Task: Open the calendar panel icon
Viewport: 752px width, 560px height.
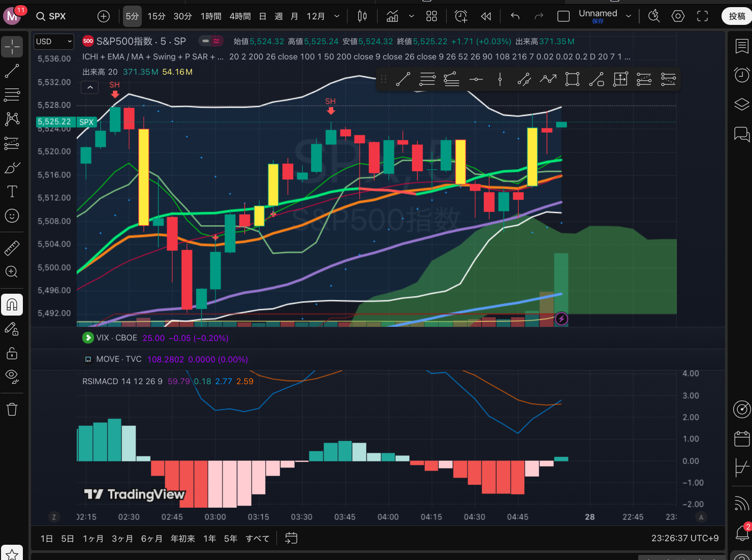Action: tap(742, 439)
